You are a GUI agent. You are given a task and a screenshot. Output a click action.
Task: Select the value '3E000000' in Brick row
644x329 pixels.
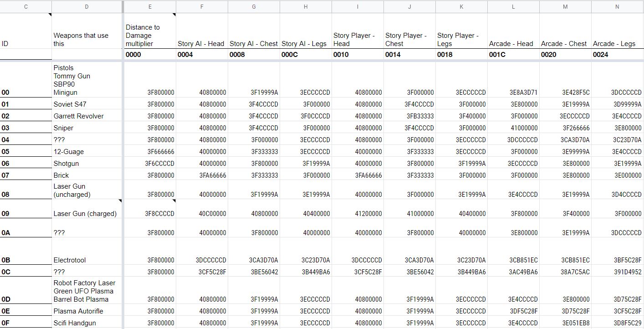coord(617,175)
